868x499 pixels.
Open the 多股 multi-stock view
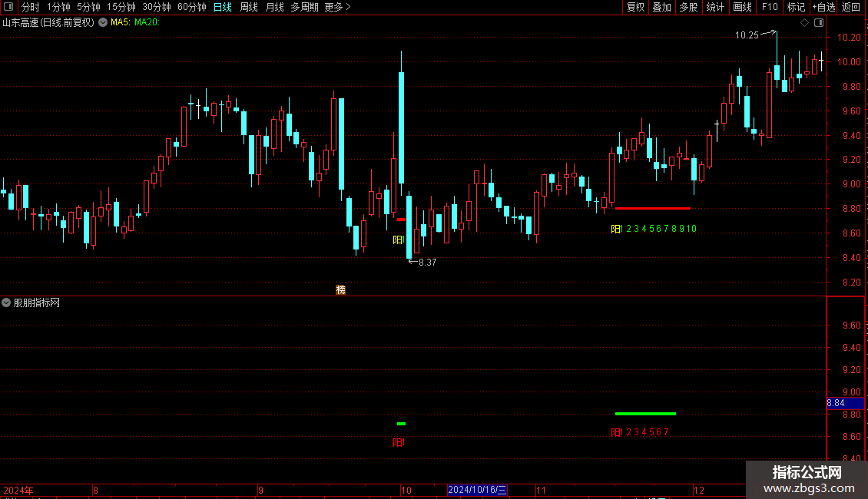688,7
